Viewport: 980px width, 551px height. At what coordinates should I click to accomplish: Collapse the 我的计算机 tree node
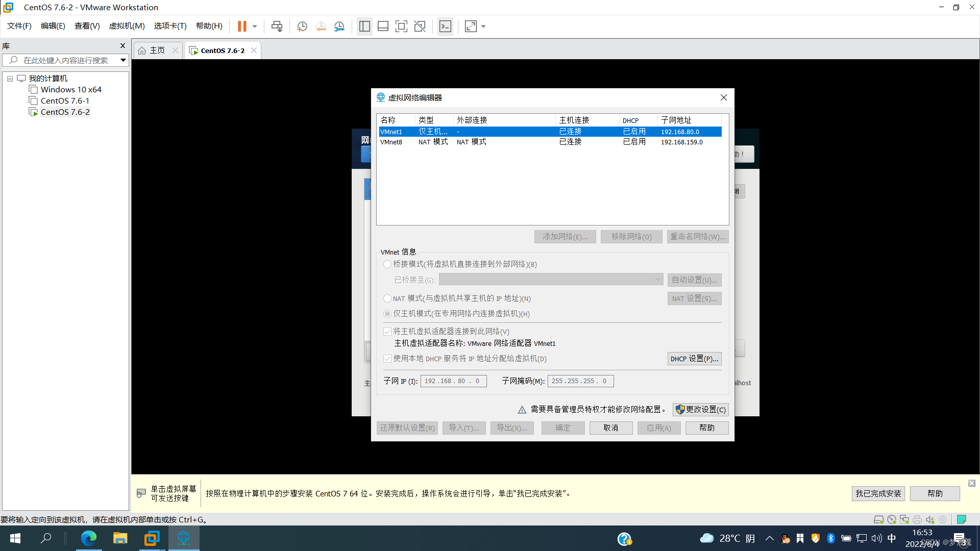click(x=10, y=79)
